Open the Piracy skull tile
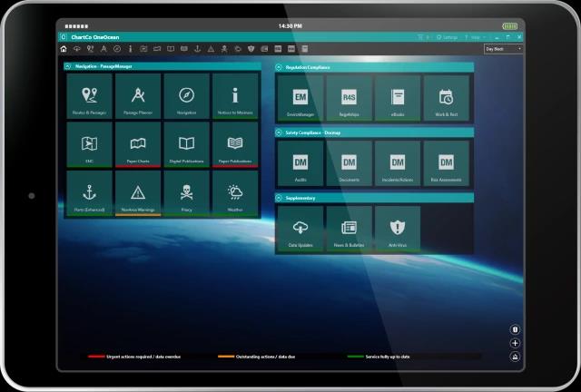This screenshot has height=392, width=581. (x=186, y=193)
